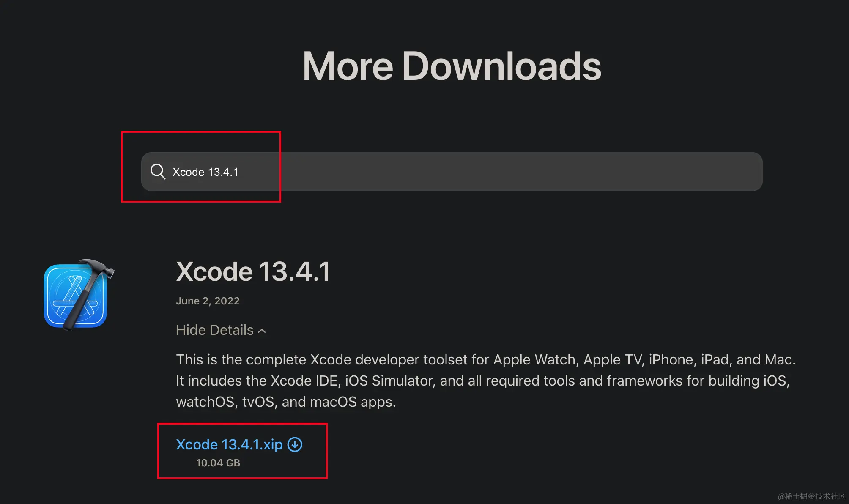The image size is (849, 504).
Task: Click the word Downloads in page heading
Action: tap(501, 66)
